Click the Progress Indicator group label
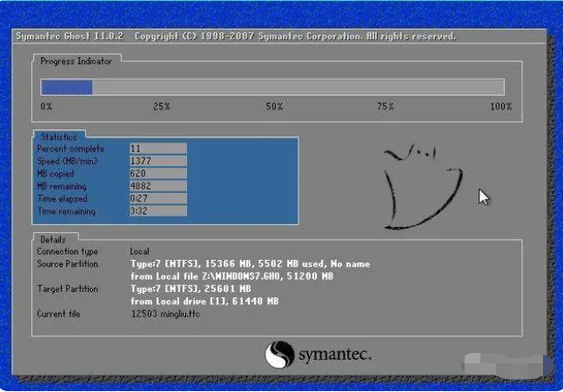563x392 pixels. pyautogui.click(x=77, y=61)
